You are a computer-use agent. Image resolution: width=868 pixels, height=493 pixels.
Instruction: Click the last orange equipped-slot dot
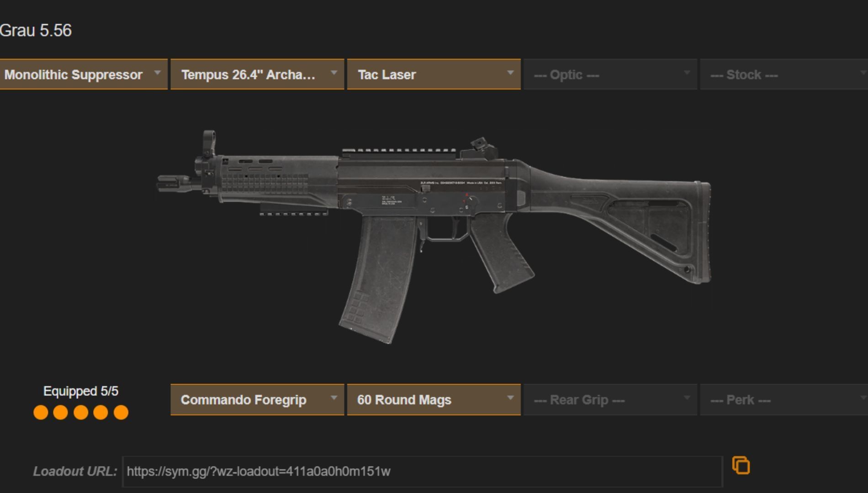121,412
